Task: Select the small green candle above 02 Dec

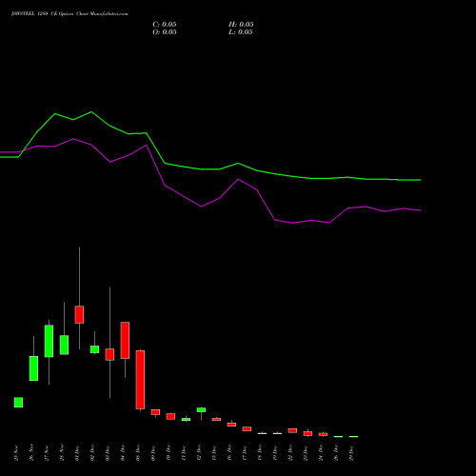Action: (94, 349)
